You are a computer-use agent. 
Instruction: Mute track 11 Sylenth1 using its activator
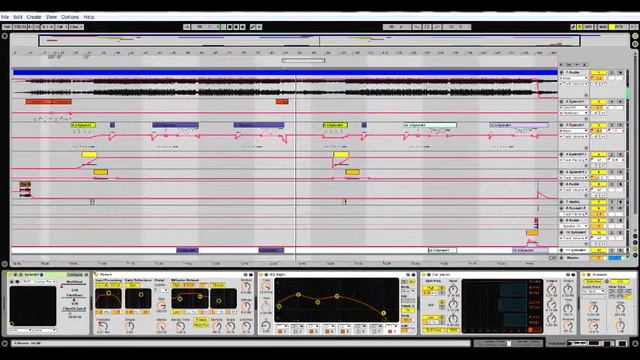[x=598, y=250]
